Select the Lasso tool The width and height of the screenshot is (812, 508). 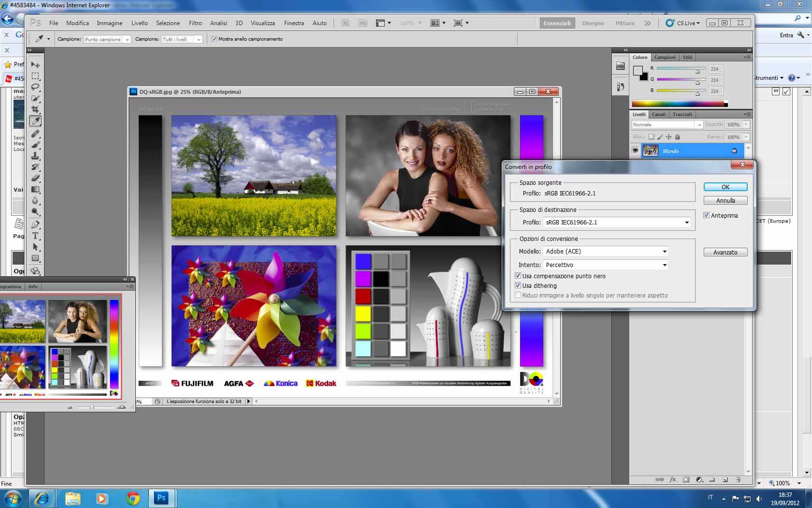pos(35,87)
